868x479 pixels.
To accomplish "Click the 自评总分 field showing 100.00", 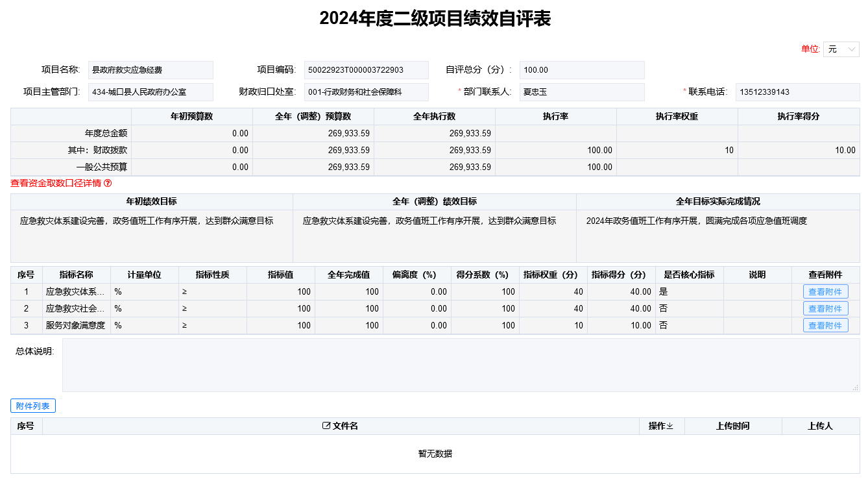I will click(582, 70).
